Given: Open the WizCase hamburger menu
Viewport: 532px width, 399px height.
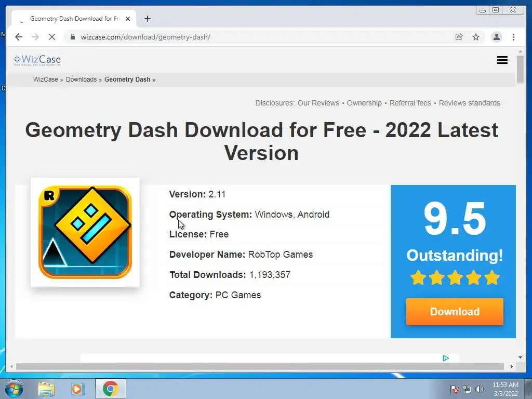Looking at the screenshot, I should coord(502,60).
